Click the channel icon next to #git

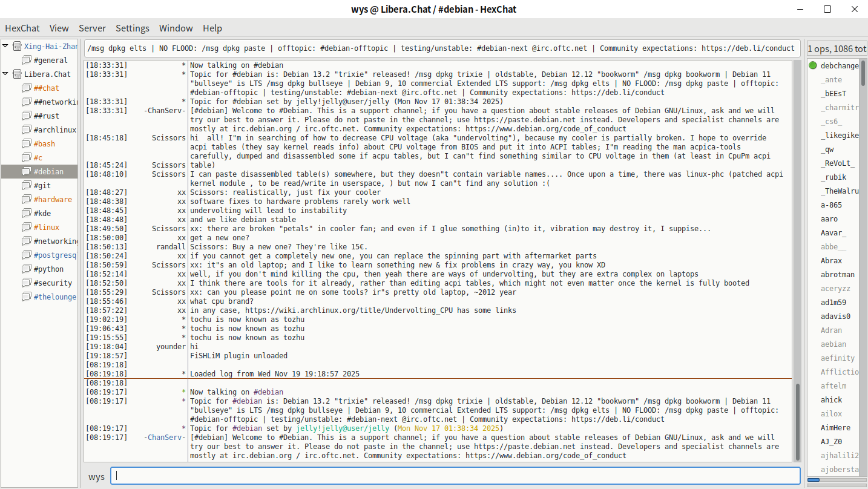(26, 186)
